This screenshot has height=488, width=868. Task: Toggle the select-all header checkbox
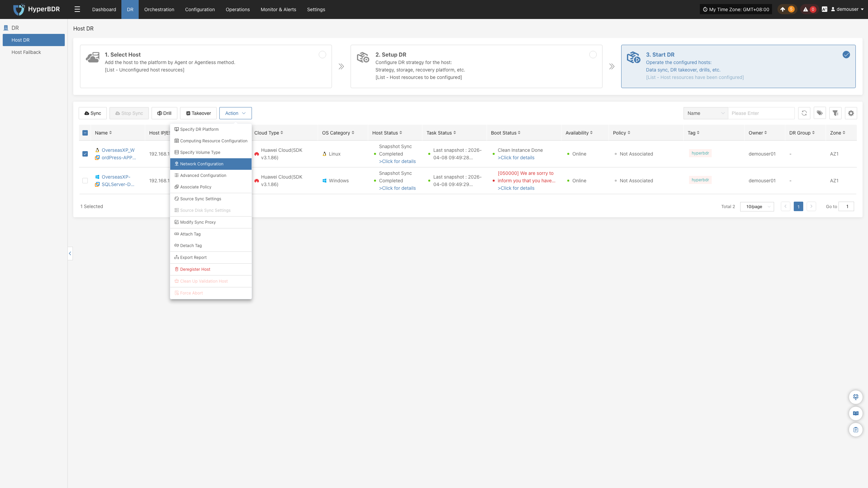85,133
